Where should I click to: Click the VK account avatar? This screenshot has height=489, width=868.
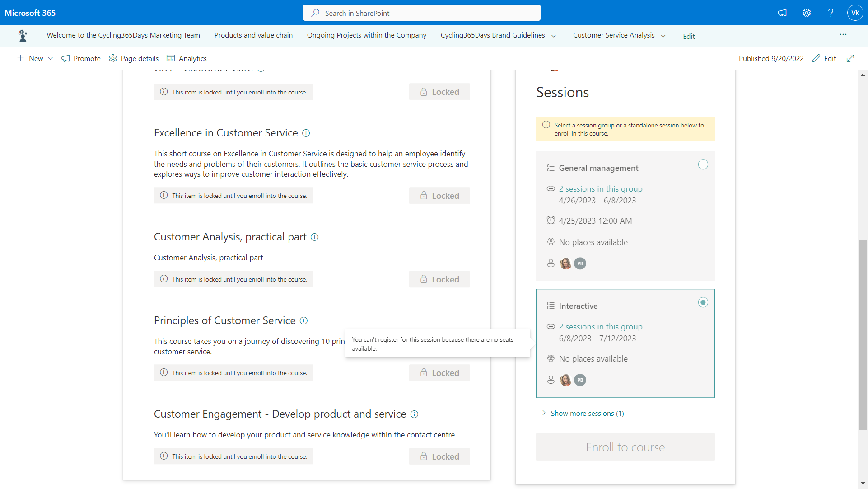pos(855,13)
